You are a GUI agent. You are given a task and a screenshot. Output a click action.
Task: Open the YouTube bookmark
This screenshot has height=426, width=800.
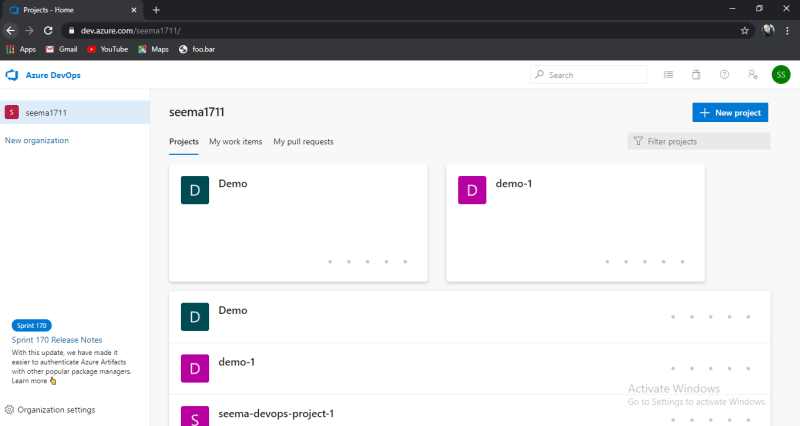click(108, 49)
